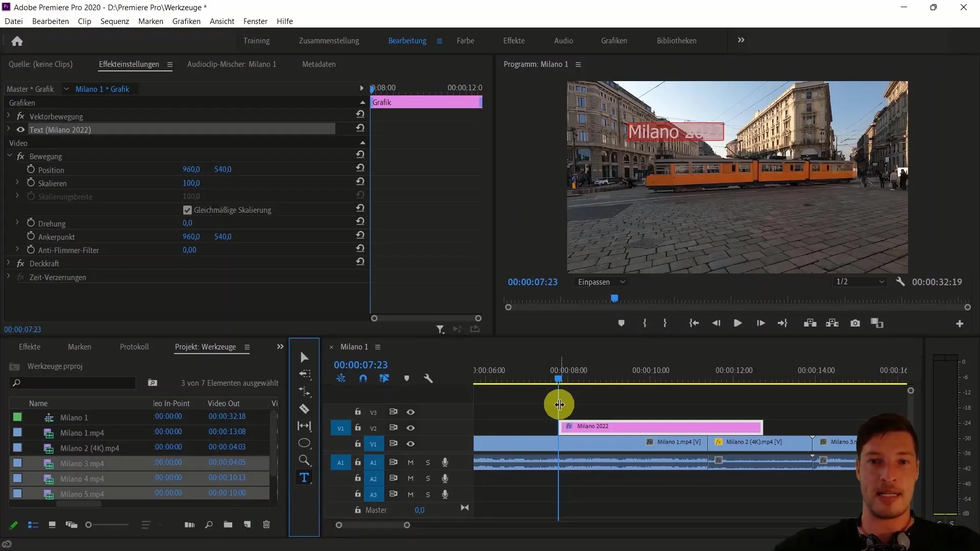The image size is (980, 551).
Task: Select Milano 2 (4K).mp4 project item
Action: click(89, 448)
